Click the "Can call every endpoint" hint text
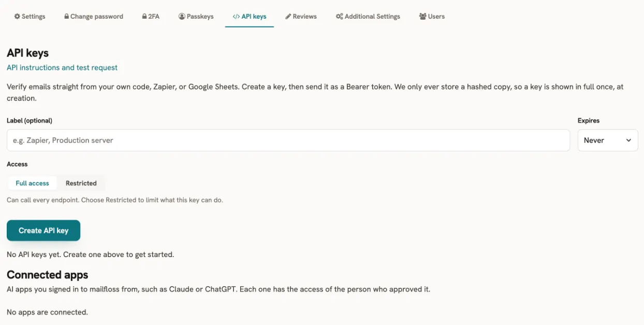The height and width of the screenshot is (325, 644). 115,200
